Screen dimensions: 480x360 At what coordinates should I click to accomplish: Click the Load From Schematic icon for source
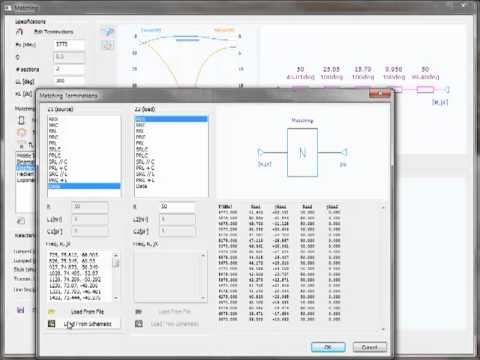[x=52, y=324]
